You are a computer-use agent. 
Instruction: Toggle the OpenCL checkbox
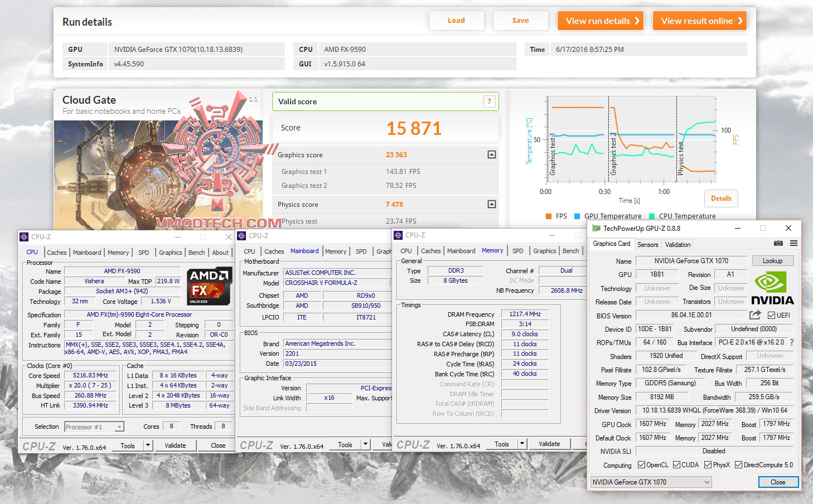pos(641,465)
